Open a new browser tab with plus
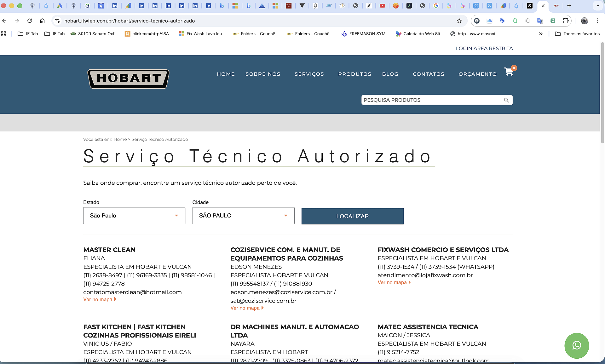The width and height of the screenshot is (605, 364). click(569, 6)
